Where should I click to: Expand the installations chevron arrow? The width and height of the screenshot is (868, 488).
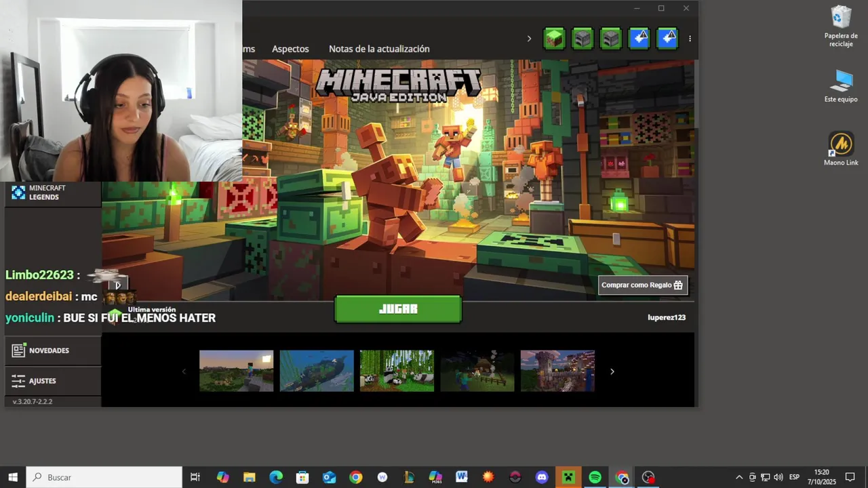click(x=529, y=39)
